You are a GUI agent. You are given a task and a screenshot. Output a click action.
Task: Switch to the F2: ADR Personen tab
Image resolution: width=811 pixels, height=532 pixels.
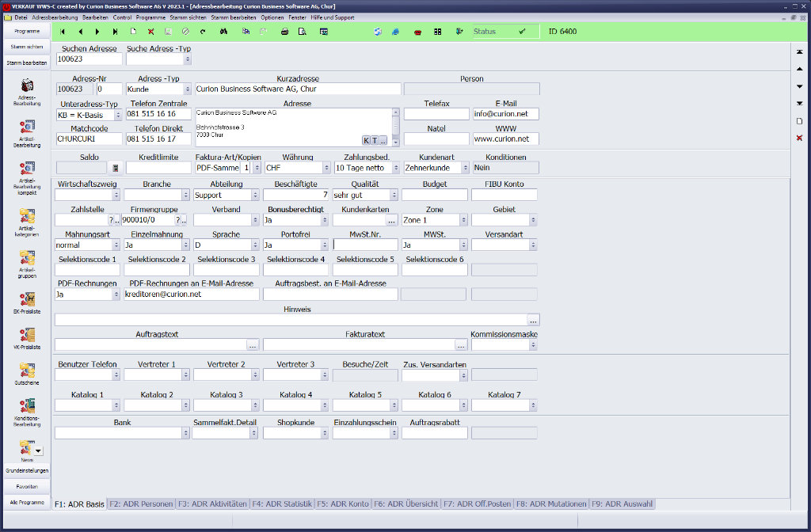141,503
